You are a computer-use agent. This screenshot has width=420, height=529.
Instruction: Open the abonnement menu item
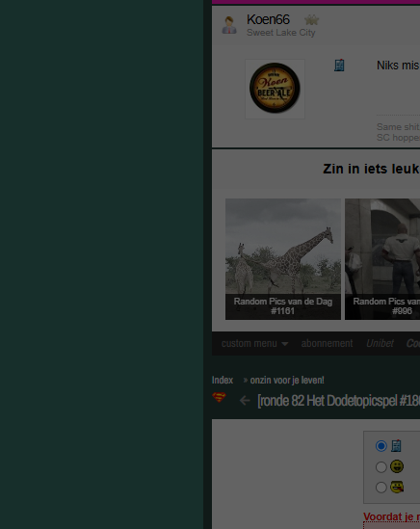327,343
